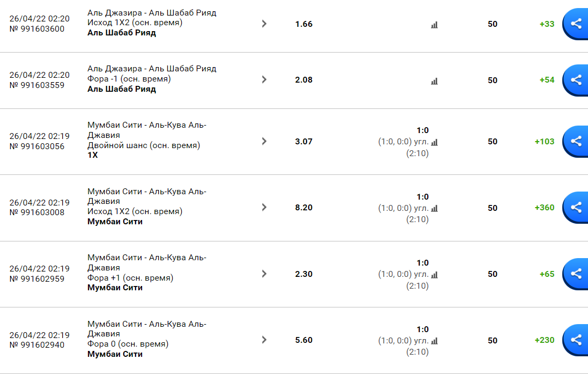Open statistics chart icon for bet №991603600
Screen dimensions: 588x374
click(434, 25)
